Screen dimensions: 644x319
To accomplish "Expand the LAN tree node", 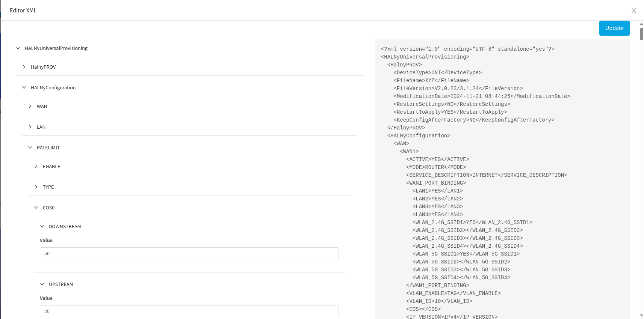I will pyautogui.click(x=30, y=127).
